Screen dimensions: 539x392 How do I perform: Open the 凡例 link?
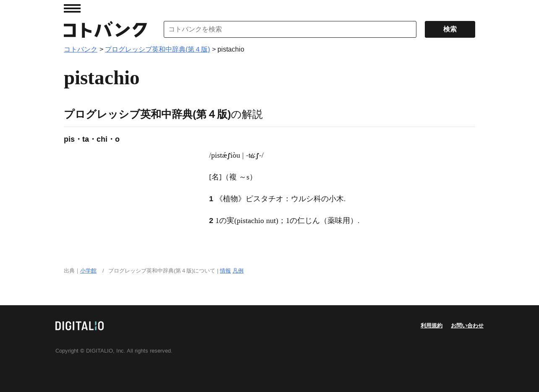tap(238, 271)
